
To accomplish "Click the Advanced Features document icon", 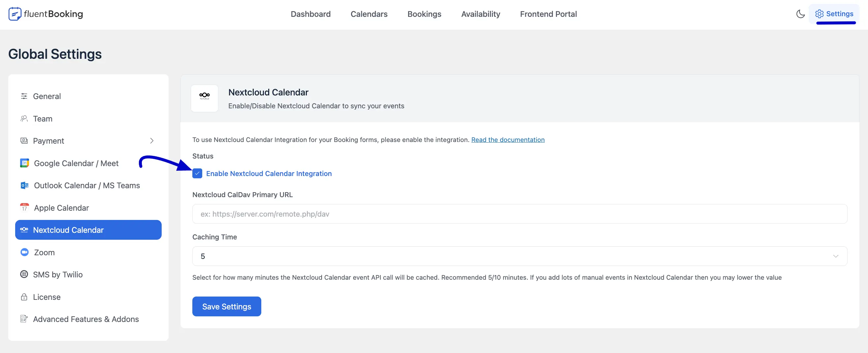I will tap(24, 319).
